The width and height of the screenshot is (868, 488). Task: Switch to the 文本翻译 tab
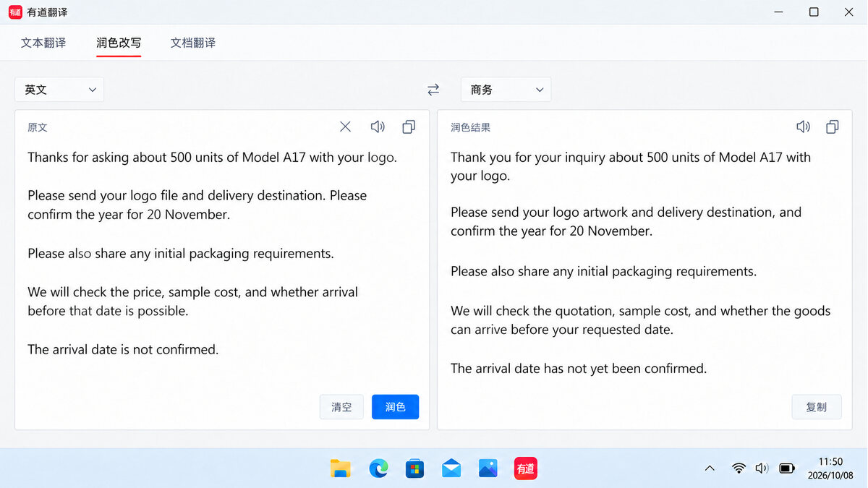pyautogui.click(x=43, y=43)
